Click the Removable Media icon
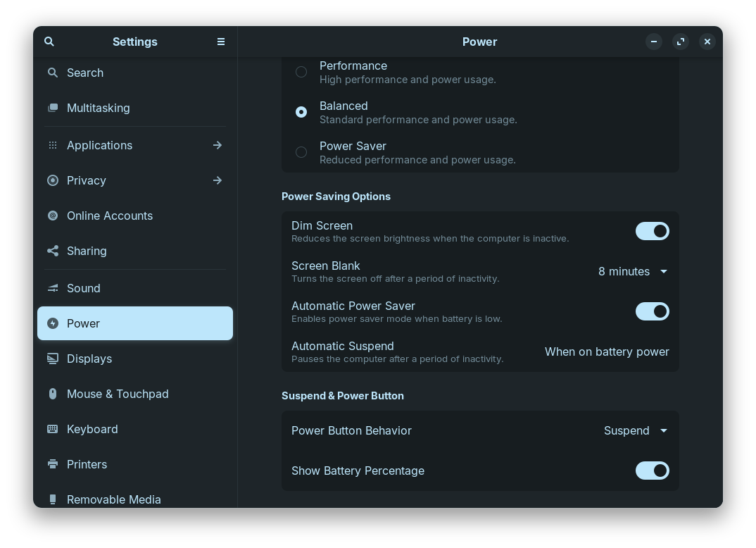The height and width of the screenshot is (548, 756). (x=53, y=499)
